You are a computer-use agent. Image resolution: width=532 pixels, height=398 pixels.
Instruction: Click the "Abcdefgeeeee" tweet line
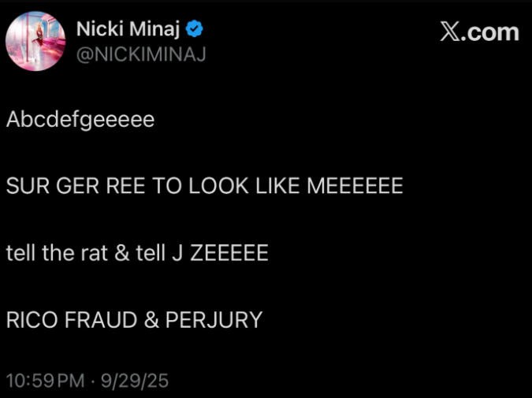click(x=80, y=121)
